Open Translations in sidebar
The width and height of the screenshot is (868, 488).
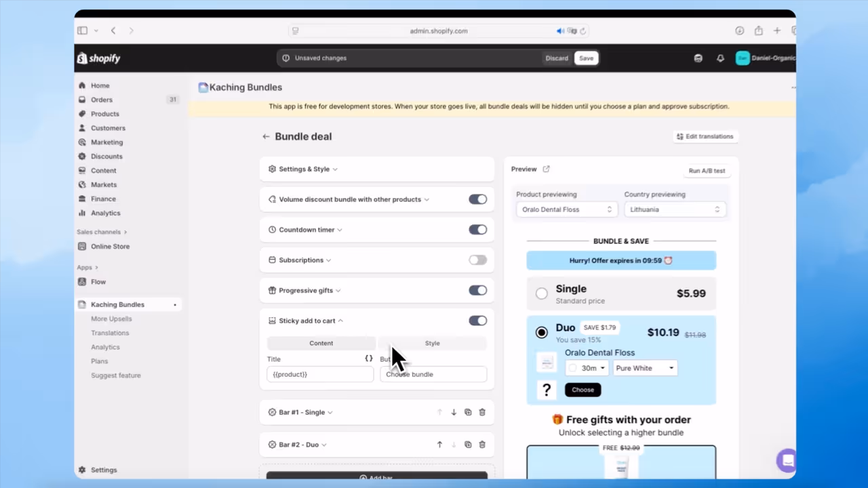110,333
